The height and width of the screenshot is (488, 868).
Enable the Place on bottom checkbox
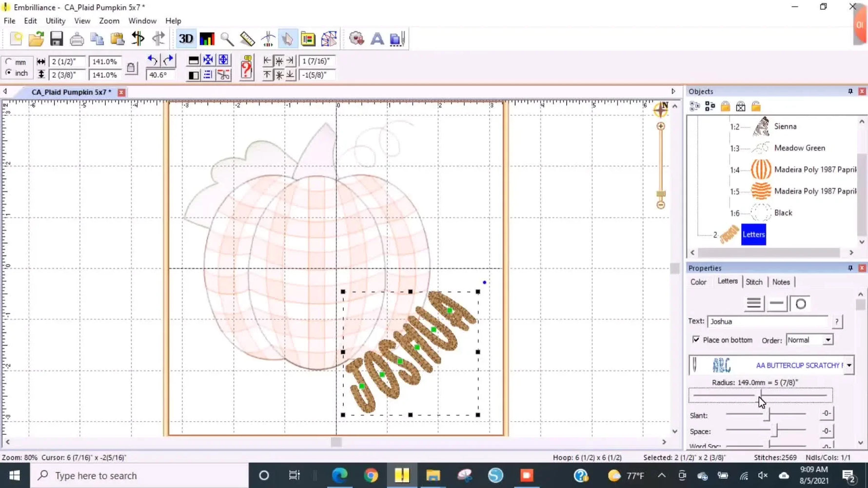click(696, 340)
